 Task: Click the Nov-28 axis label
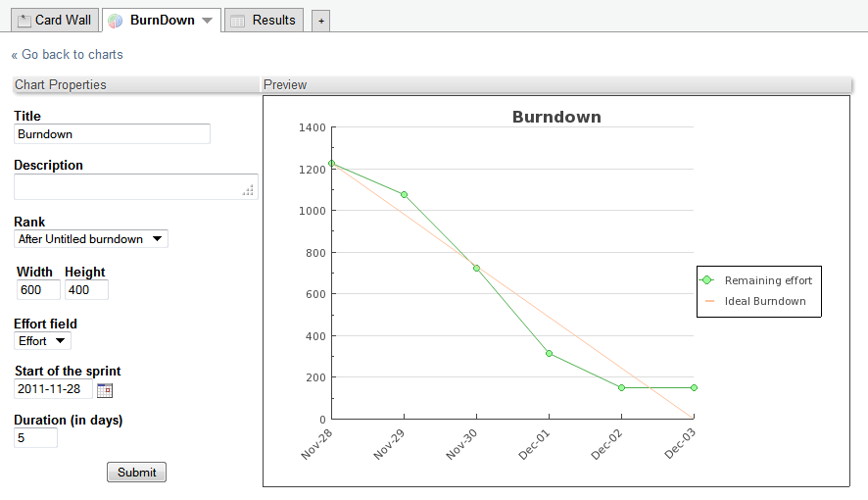[316, 445]
